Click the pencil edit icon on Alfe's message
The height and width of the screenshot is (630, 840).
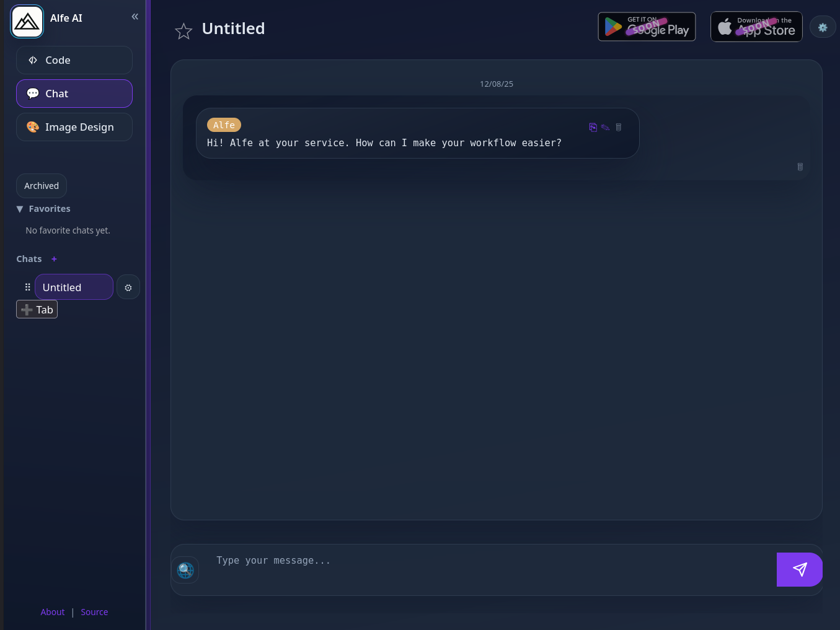point(605,127)
